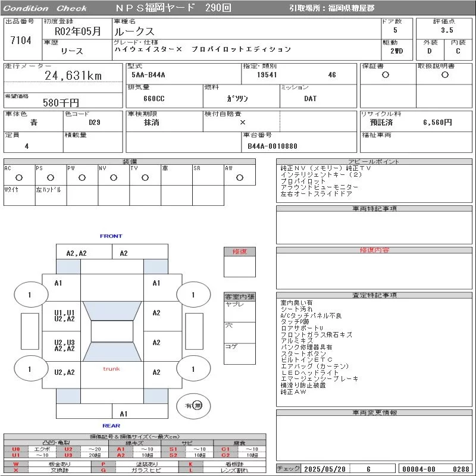Click inspection note "A/Cタッチパネル不良"
The width and height of the screenshot is (476, 476).
(x=311, y=316)
